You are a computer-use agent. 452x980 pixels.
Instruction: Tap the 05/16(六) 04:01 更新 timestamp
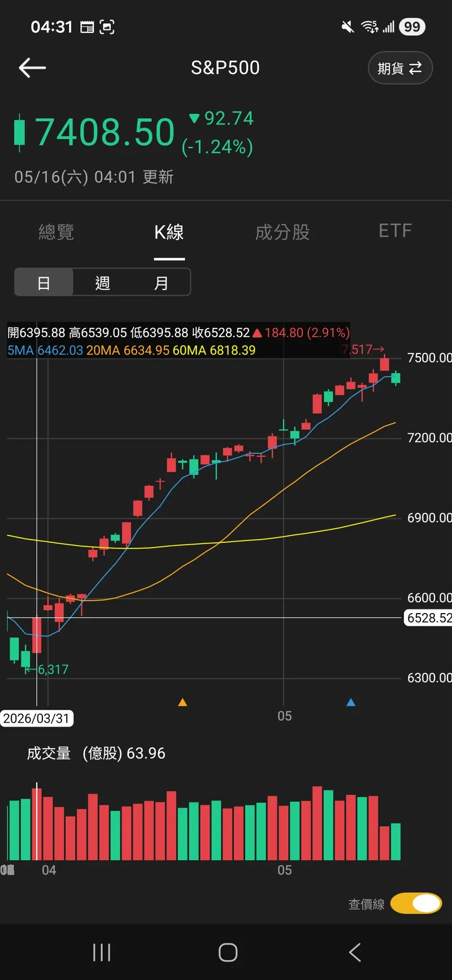pos(94,177)
